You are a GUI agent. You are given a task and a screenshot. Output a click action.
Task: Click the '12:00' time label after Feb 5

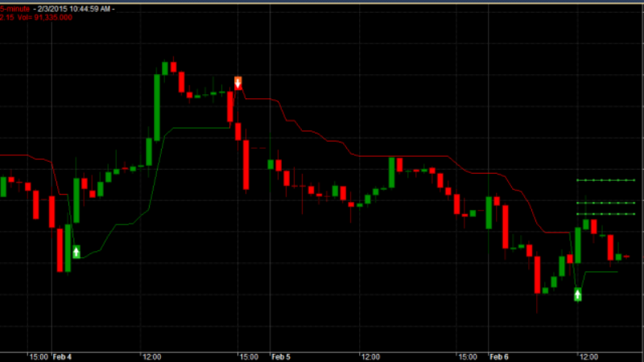coord(370,356)
